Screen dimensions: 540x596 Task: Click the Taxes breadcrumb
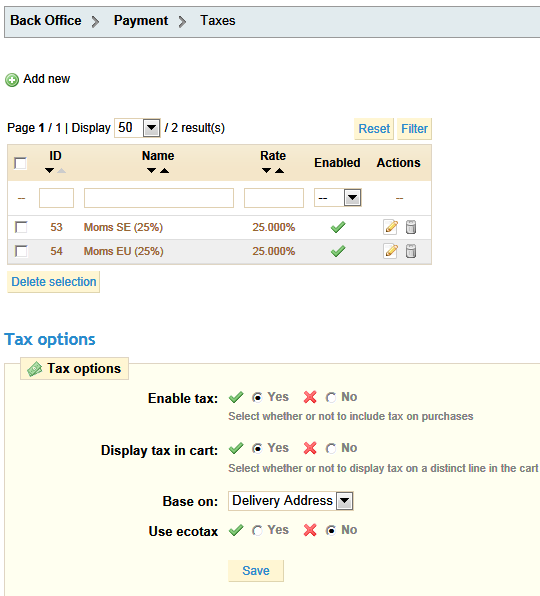pos(218,21)
